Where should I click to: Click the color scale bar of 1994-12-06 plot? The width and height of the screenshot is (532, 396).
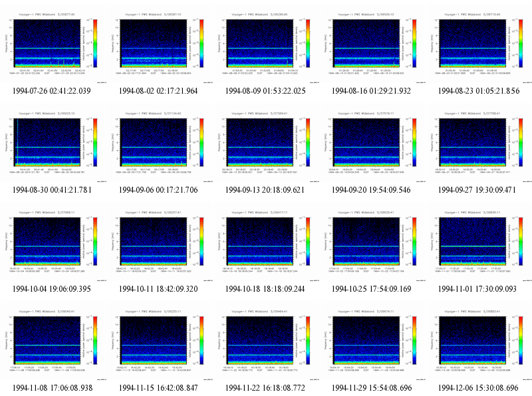click(x=521, y=340)
